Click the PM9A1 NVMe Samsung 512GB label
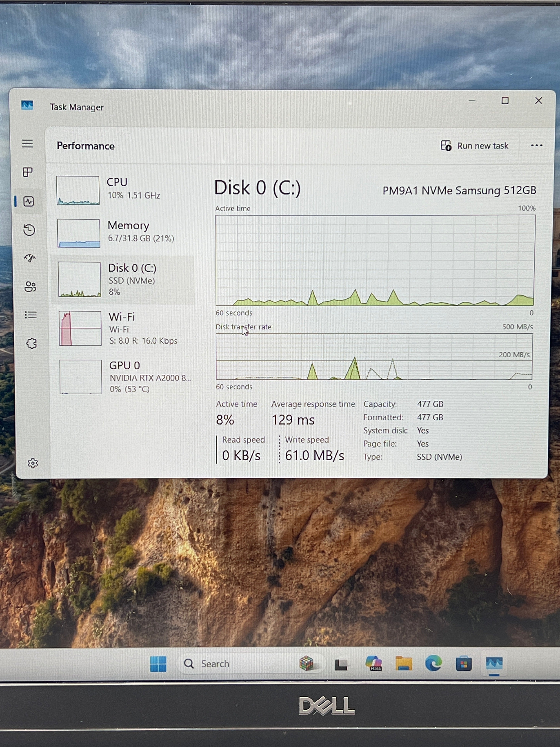 [x=459, y=190]
